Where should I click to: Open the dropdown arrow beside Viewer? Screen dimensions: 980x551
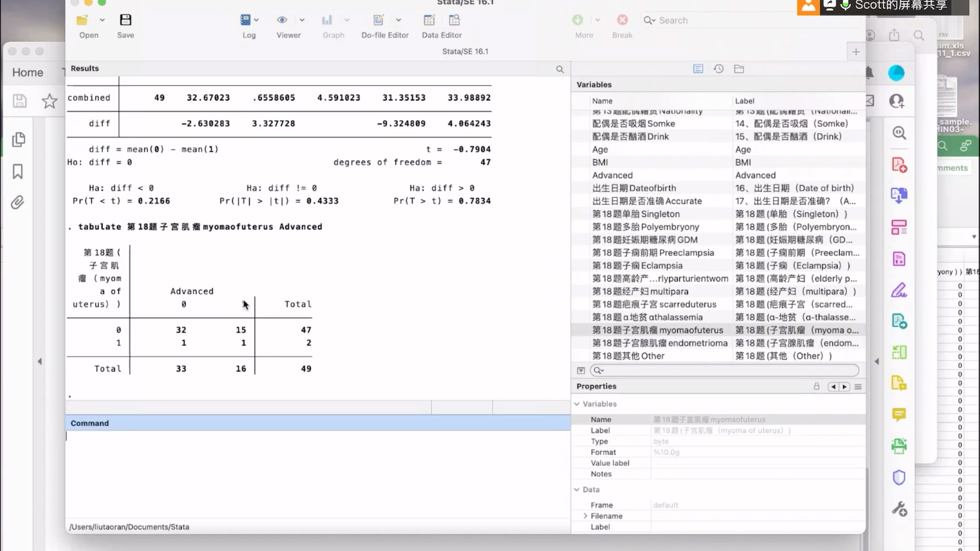(x=302, y=20)
